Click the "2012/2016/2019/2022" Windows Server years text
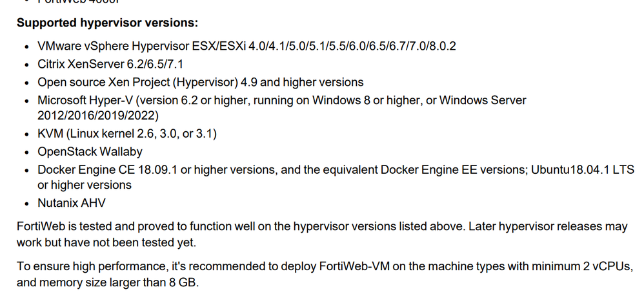Image resolution: width=644 pixels, height=296 pixels. point(97,115)
